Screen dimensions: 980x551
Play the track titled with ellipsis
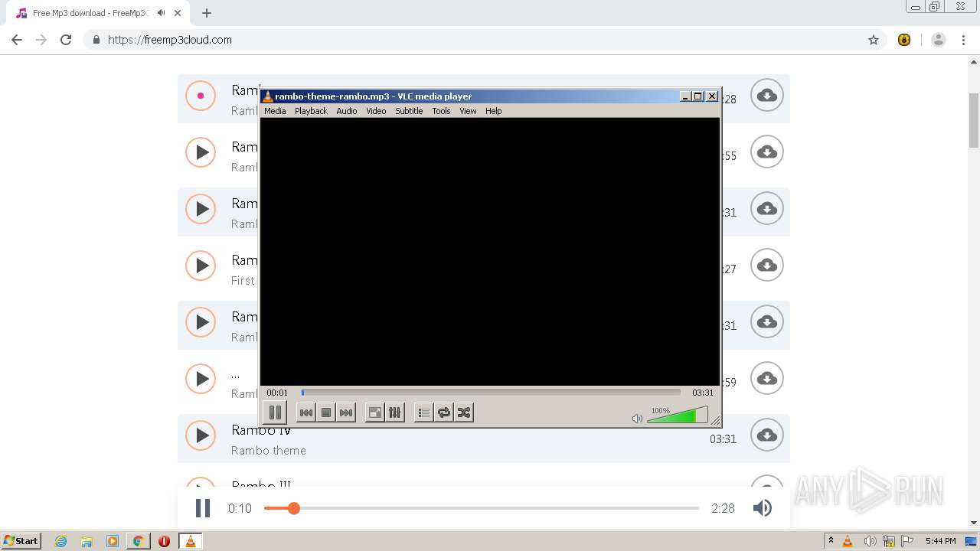201,379
